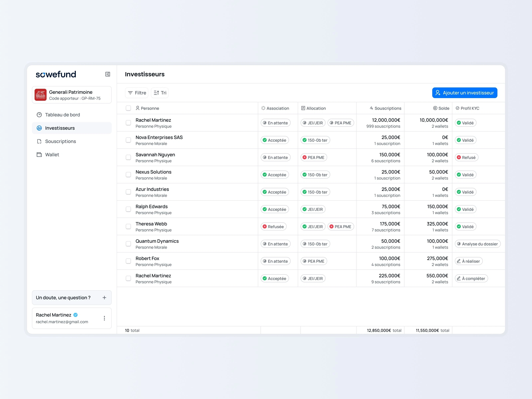Open Savannah Nguyen investor name
Screen dimensions: 532x399
pyautogui.click(x=155, y=155)
